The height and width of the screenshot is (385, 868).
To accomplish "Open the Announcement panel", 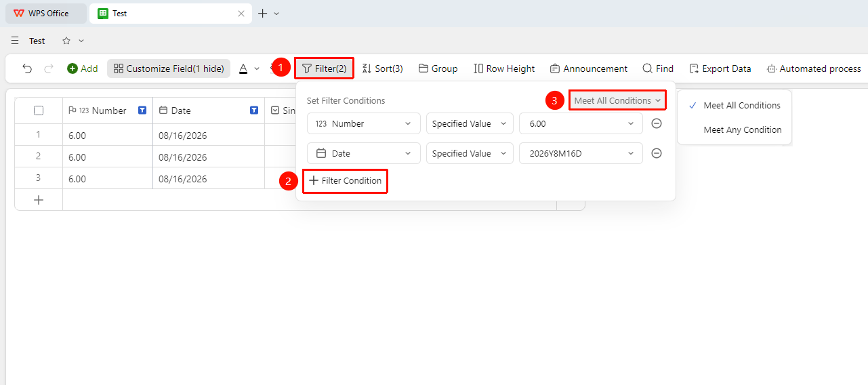I will [589, 68].
